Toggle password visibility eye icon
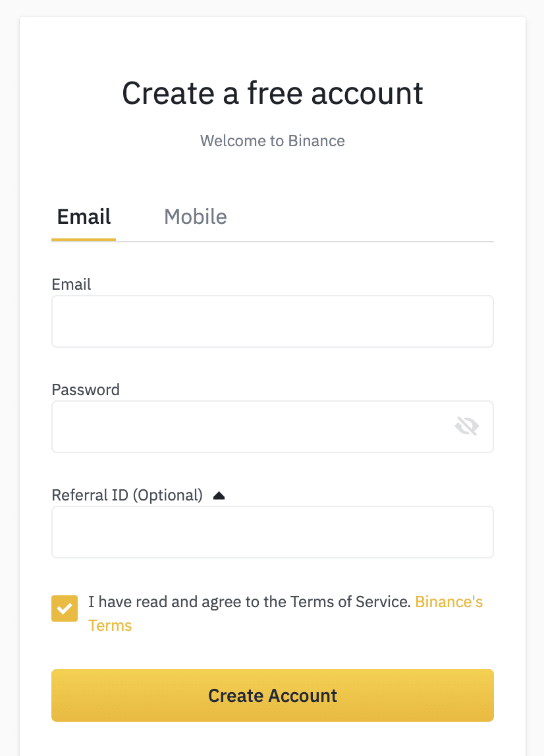The width and height of the screenshot is (544, 756). 466,426
